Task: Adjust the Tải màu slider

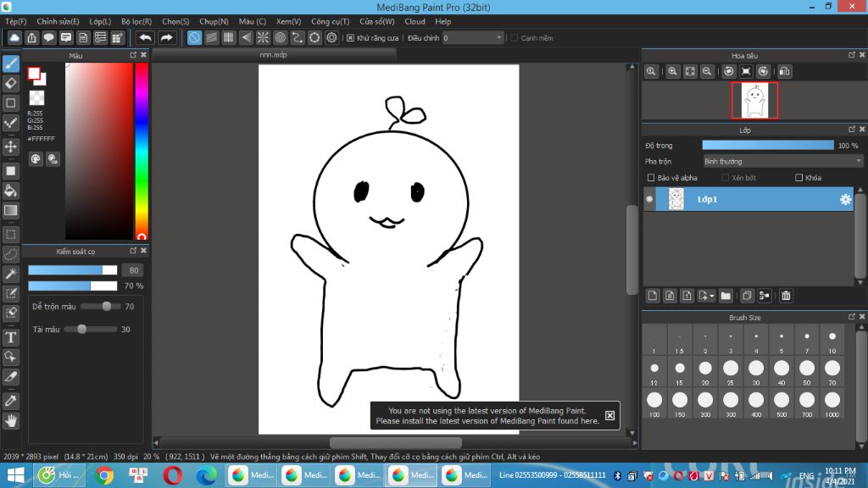Action: pos(91,330)
